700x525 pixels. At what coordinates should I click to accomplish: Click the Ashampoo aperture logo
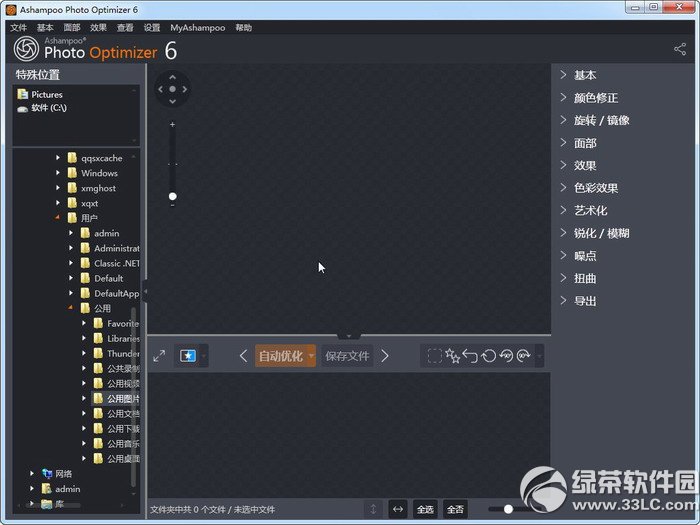26,49
